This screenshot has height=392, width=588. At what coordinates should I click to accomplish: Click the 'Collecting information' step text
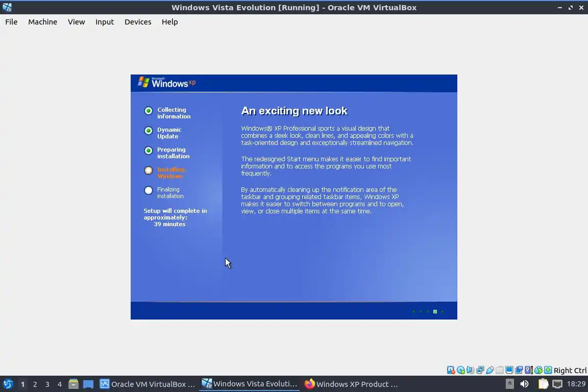[x=174, y=113]
